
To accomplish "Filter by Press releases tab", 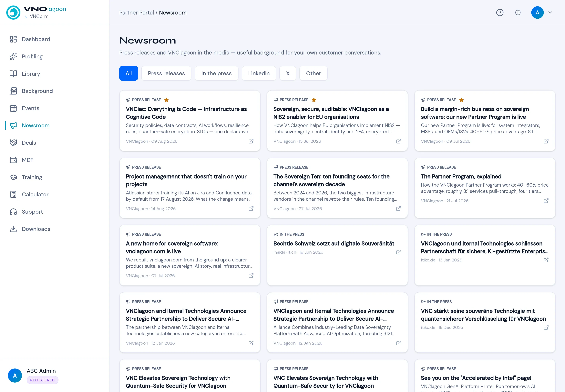I will click(x=166, y=73).
